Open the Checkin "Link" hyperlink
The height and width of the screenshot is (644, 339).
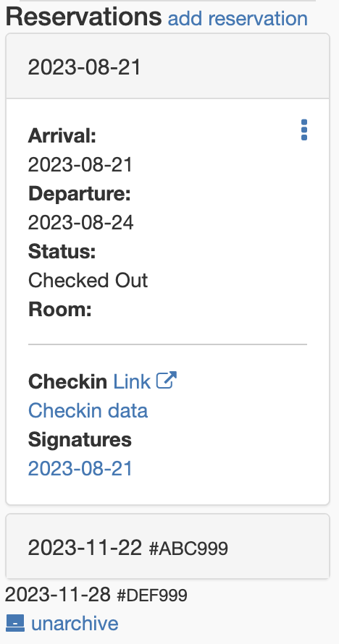(x=132, y=381)
